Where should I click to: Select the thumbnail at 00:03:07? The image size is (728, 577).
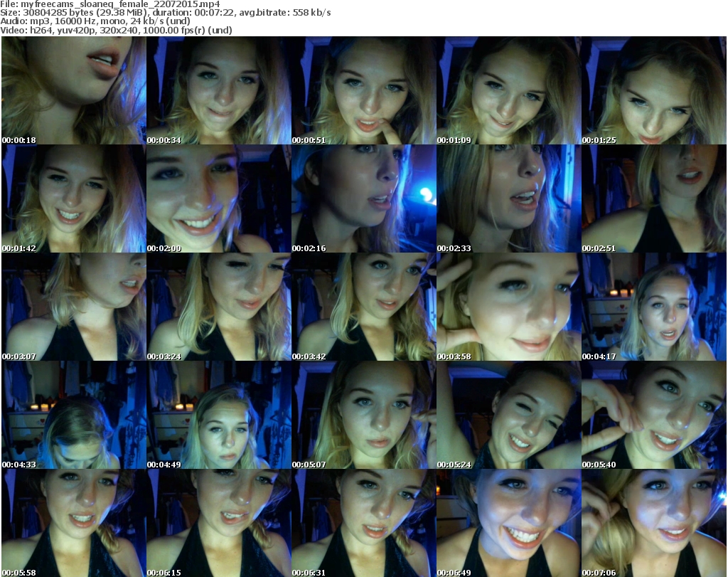(x=74, y=307)
